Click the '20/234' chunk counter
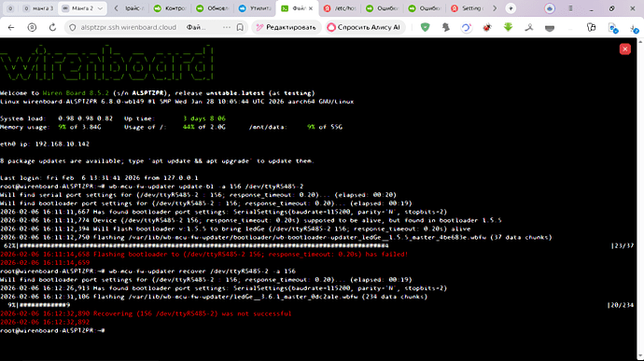 point(620,305)
